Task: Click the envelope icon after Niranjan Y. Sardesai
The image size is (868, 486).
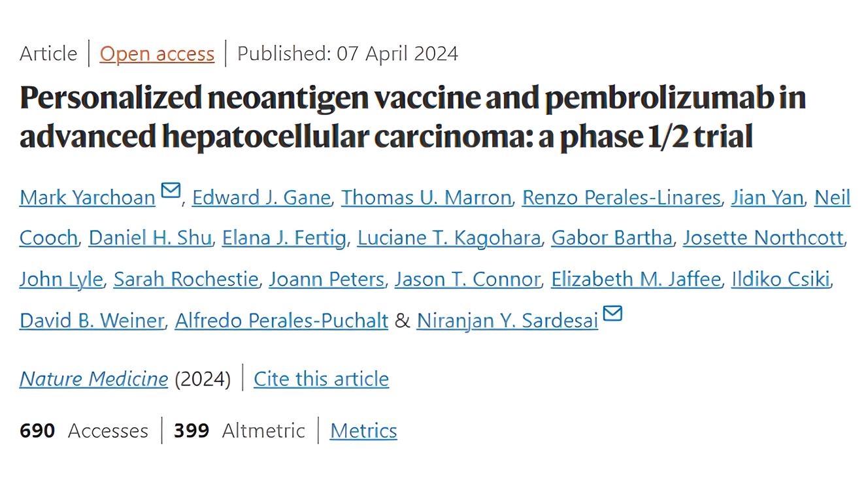Action: click(x=612, y=314)
